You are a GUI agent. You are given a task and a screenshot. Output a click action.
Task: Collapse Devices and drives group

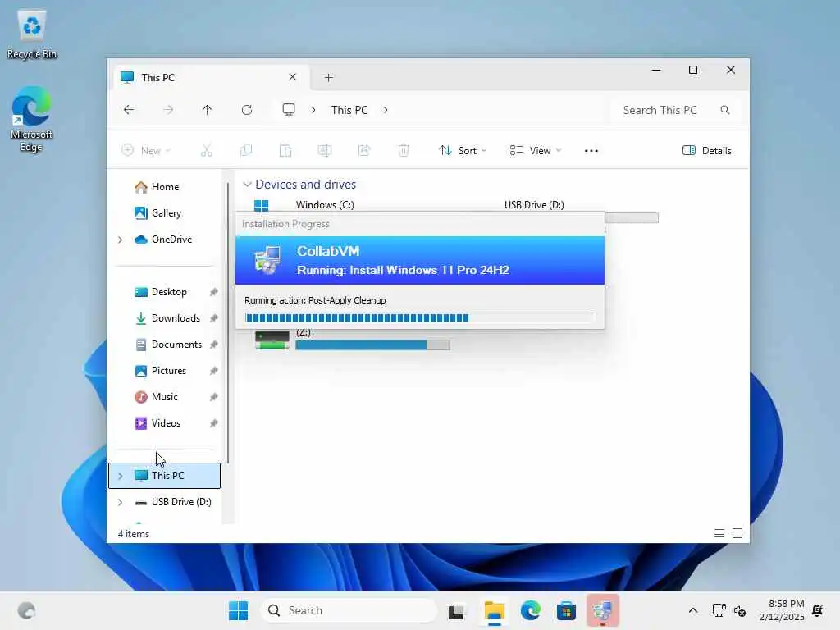pos(247,185)
